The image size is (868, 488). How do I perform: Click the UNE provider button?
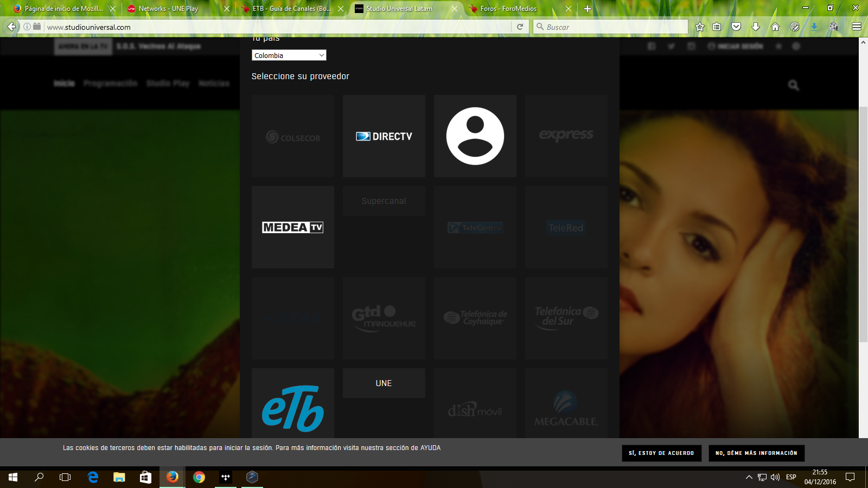[384, 383]
